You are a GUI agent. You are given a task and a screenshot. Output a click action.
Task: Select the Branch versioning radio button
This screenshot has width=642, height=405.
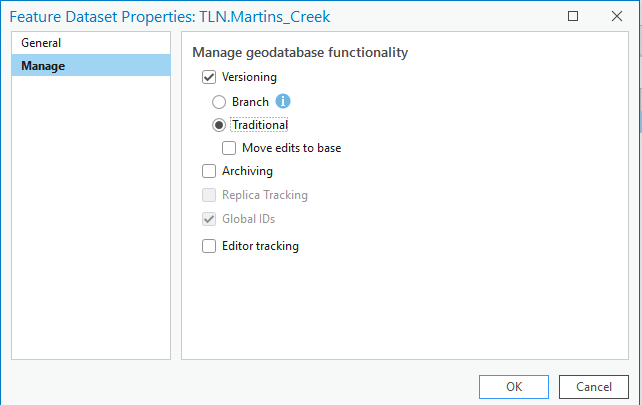219,102
